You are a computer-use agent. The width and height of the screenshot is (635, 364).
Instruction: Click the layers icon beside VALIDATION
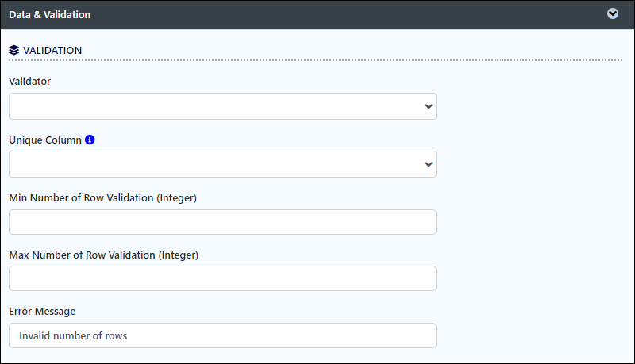pos(13,50)
